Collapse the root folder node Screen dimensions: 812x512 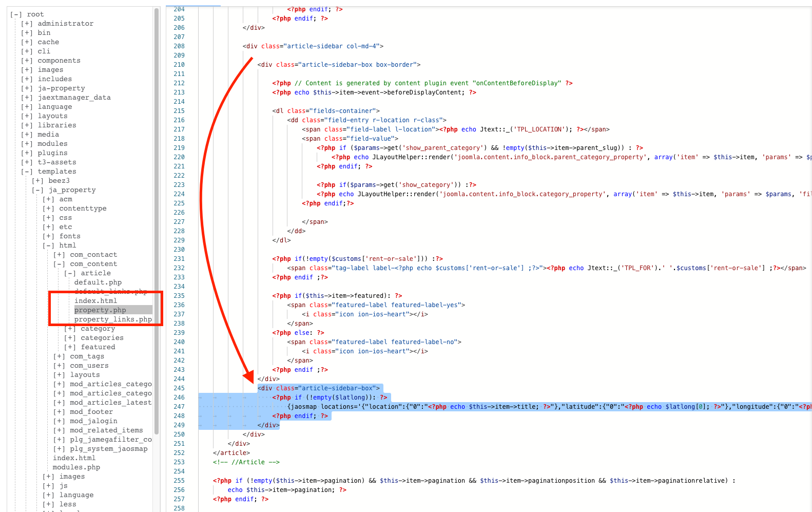coord(16,14)
